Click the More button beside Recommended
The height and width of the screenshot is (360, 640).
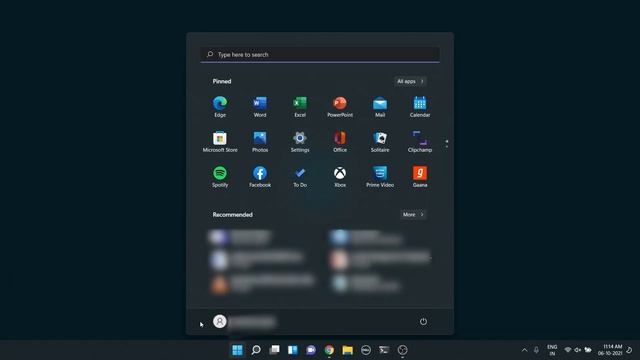click(413, 214)
